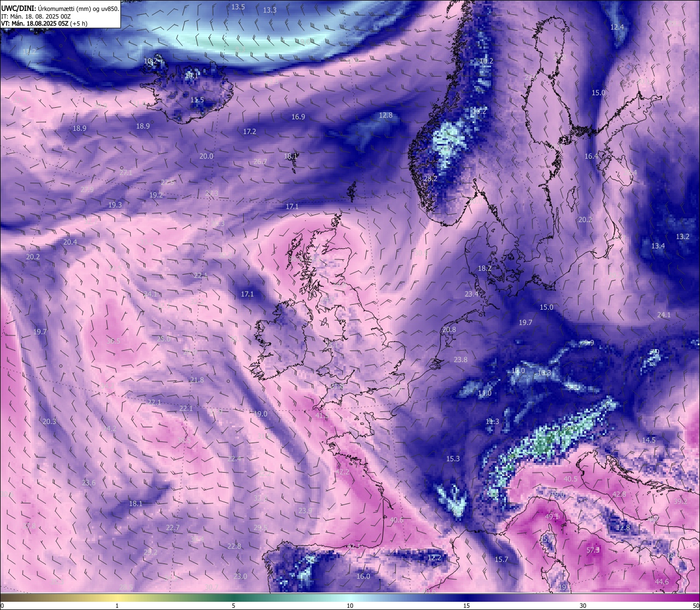Screen dimensions: 700x610
Task: Select the 12.4 value over Finland
Action: pos(617,27)
